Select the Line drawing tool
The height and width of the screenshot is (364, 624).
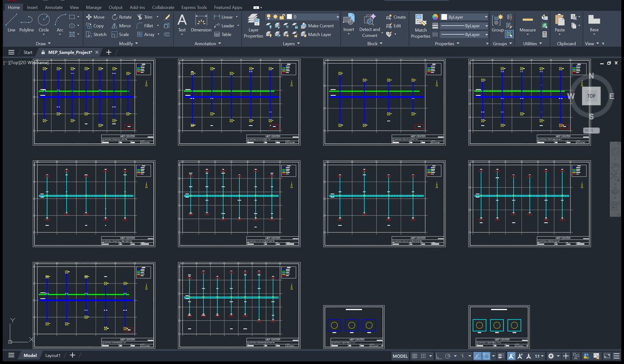(x=11, y=23)
